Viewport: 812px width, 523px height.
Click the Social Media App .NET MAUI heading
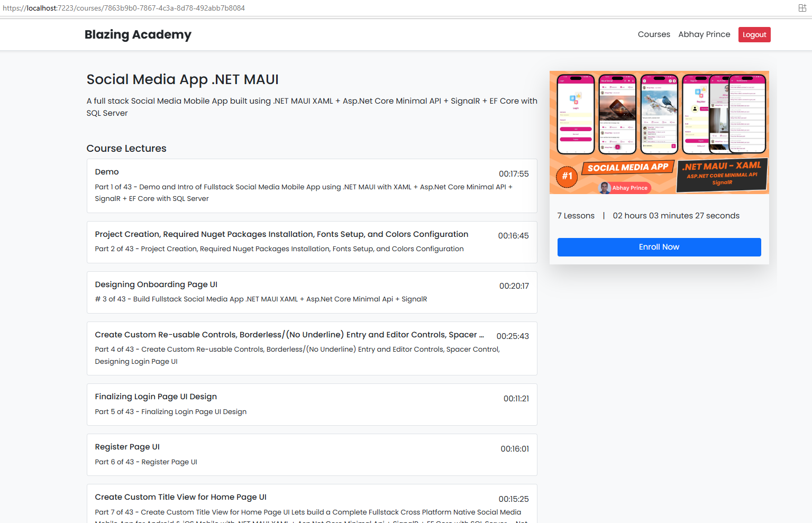pos(183,79)
